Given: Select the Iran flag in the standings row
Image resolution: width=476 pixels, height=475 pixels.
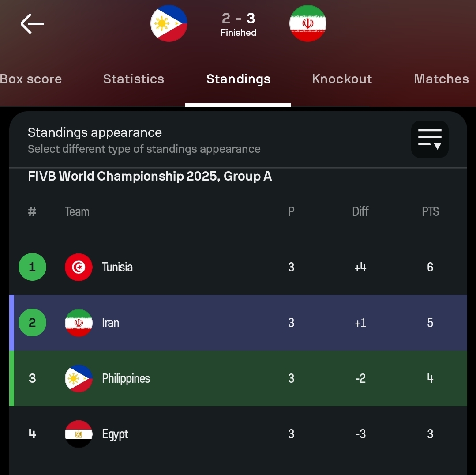Looking at the screenshot, I should [79, 323].
